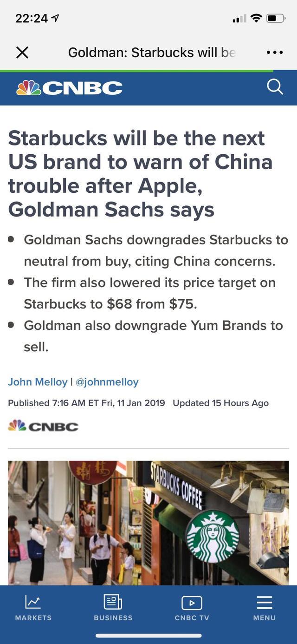Open the hamburger Menu icon
Image resolution: width=297 pixels, height=644 pixels.
pos(265,603)
